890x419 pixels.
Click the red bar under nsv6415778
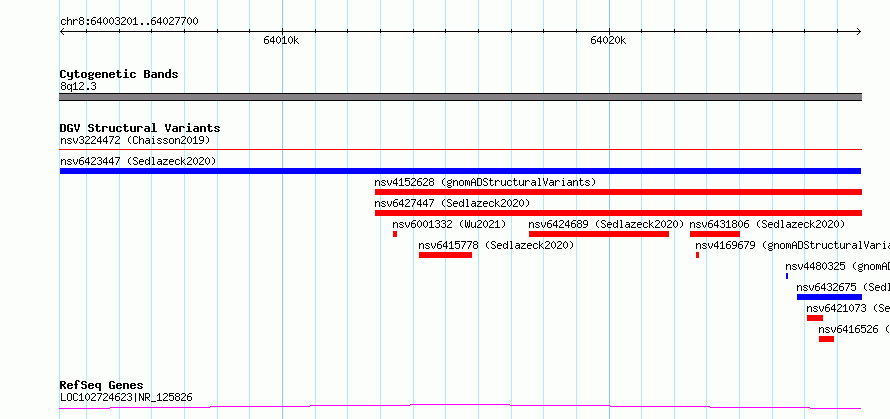pos(446,255)
